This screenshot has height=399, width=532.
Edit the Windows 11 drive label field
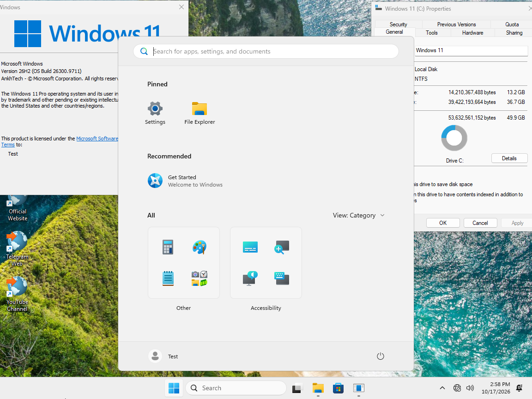[471, 50]
